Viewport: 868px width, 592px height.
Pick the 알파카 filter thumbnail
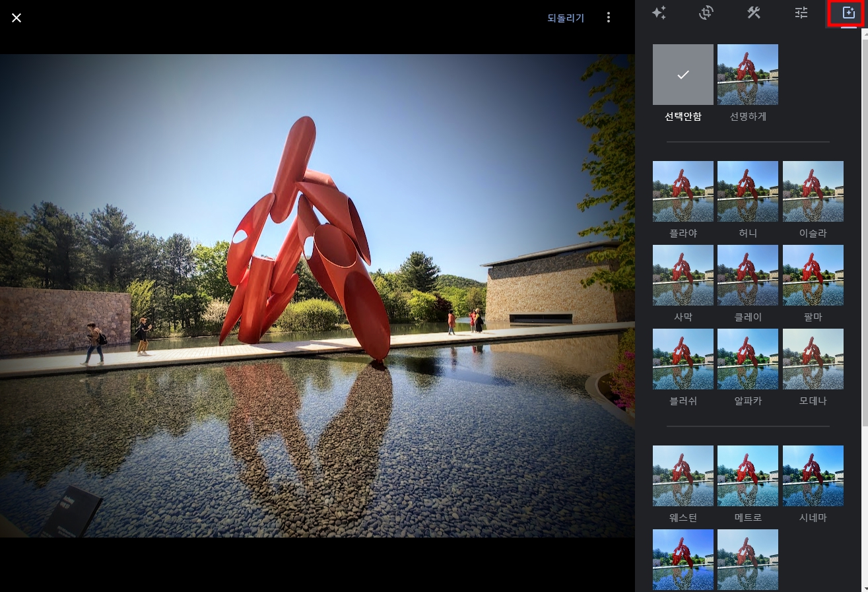coord(748,359)
